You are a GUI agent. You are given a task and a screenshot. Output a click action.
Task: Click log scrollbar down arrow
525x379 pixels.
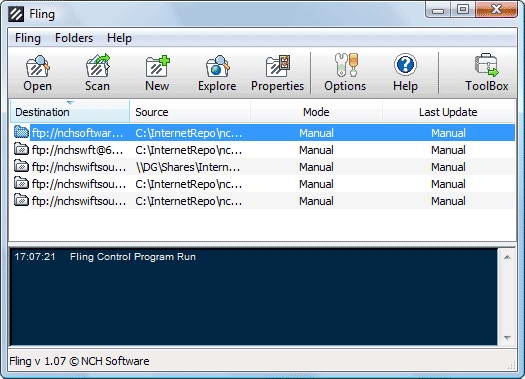507,338
